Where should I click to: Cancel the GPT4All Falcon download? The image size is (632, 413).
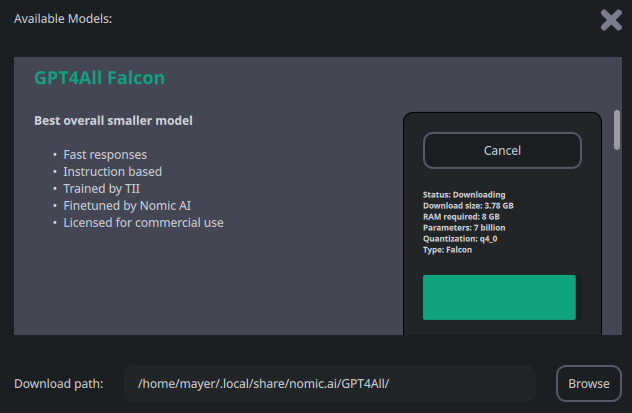502,150
